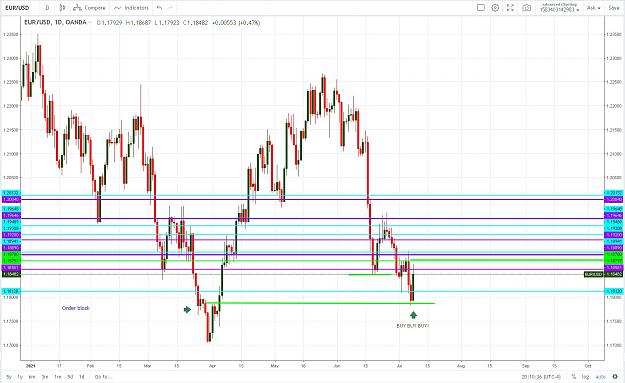
Task: Open the Ask price source dropdown
Action: (594, 8)
